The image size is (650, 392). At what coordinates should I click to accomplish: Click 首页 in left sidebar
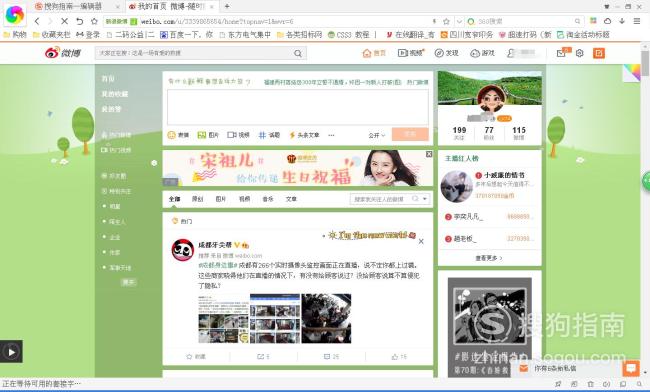click(108, 79)
